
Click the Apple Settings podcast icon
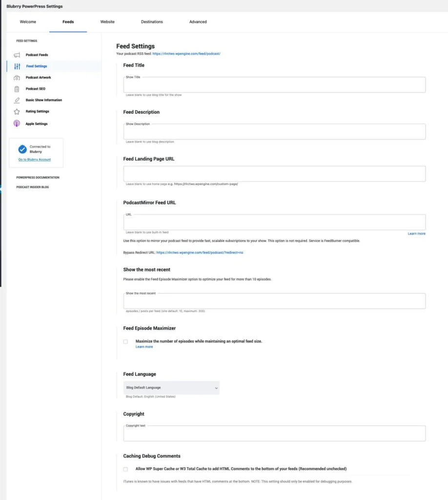17,124
